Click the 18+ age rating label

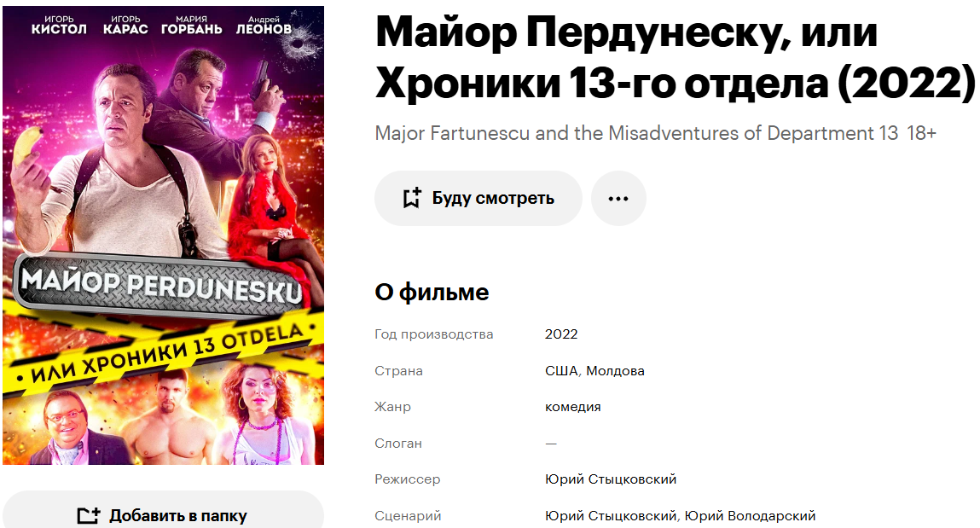[922, 133]
